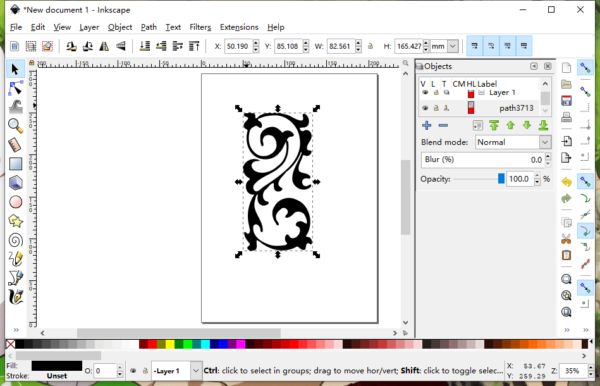Rotate selection 90 degrees counter-clockwise
Screen dimensions: 600x386
pos(71,46)
